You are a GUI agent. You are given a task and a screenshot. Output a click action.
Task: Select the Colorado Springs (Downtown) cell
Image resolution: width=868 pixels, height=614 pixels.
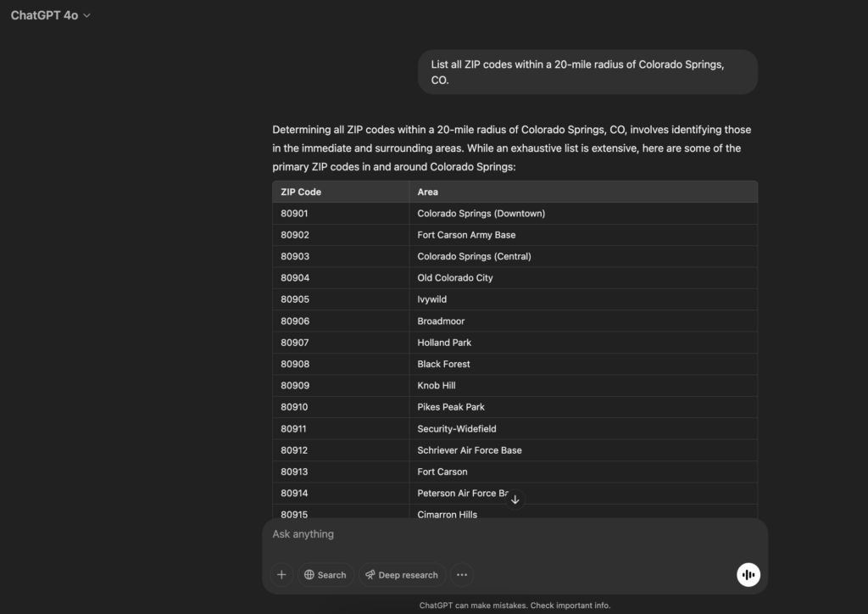pos(481,214)
